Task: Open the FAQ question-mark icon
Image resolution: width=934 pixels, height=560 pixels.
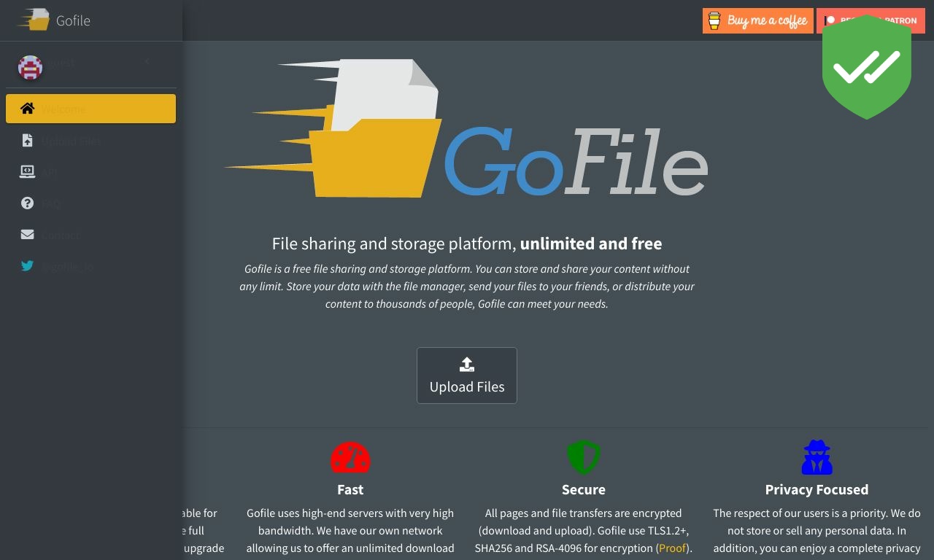Action: tap(27, 203)
